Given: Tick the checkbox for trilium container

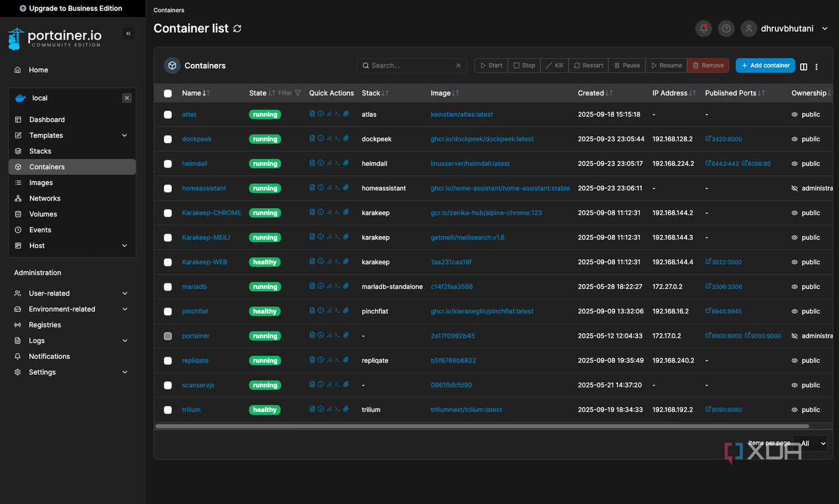Looking at the screenshot, I should point(168,410).
